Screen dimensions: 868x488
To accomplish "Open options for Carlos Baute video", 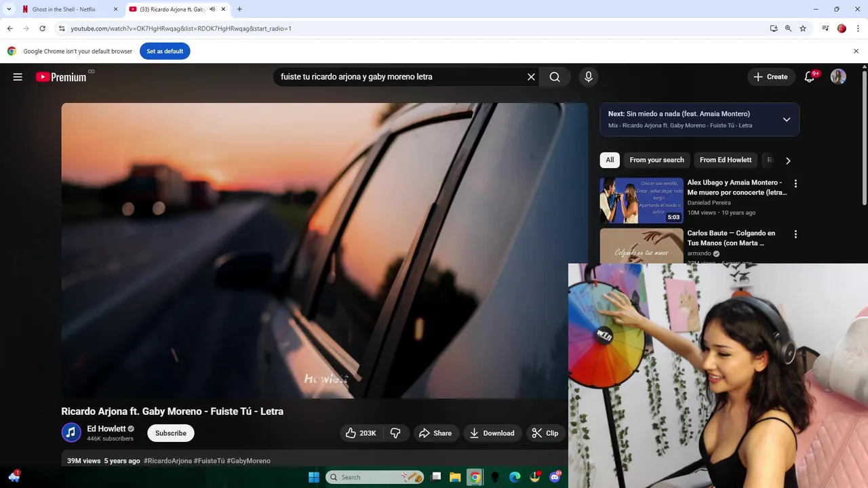I will [795, 234].
